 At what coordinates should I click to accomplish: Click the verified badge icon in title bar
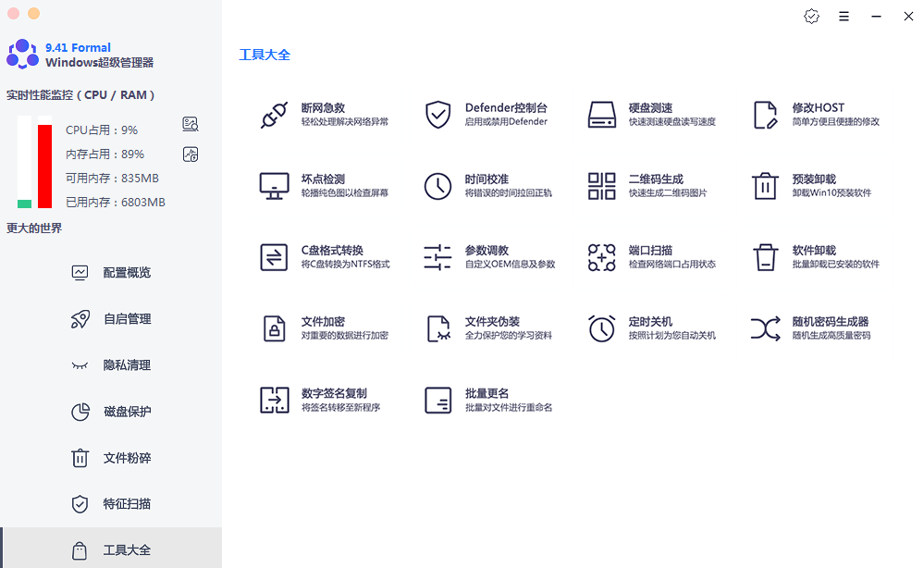[x=811, y=17]
